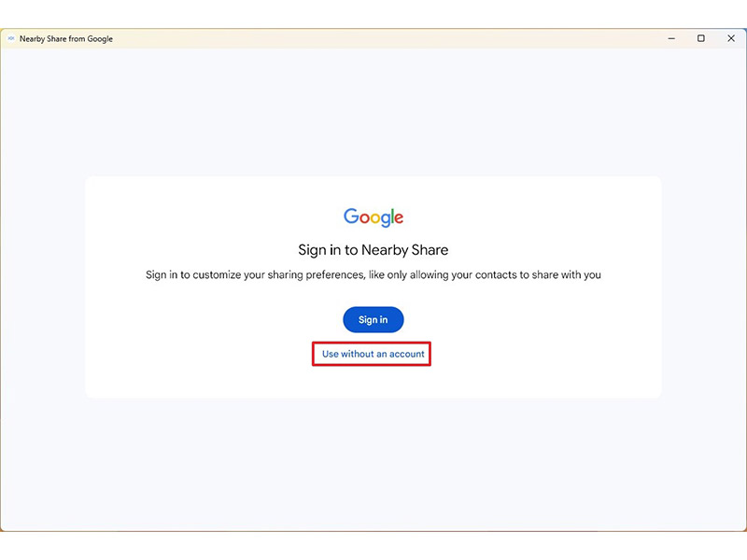The image size is (747, 560).
Task: Click the blue Sign in button
Action: 373,319
